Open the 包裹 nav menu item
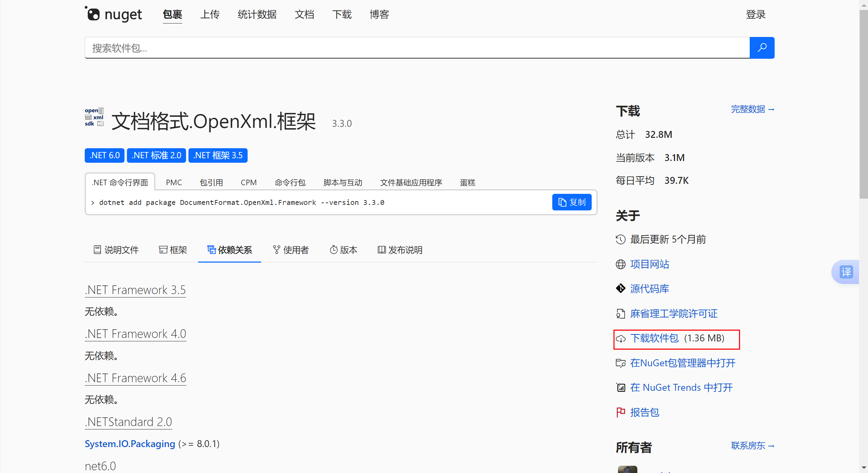Screen dimensions: 868x473 coord(173,15)
